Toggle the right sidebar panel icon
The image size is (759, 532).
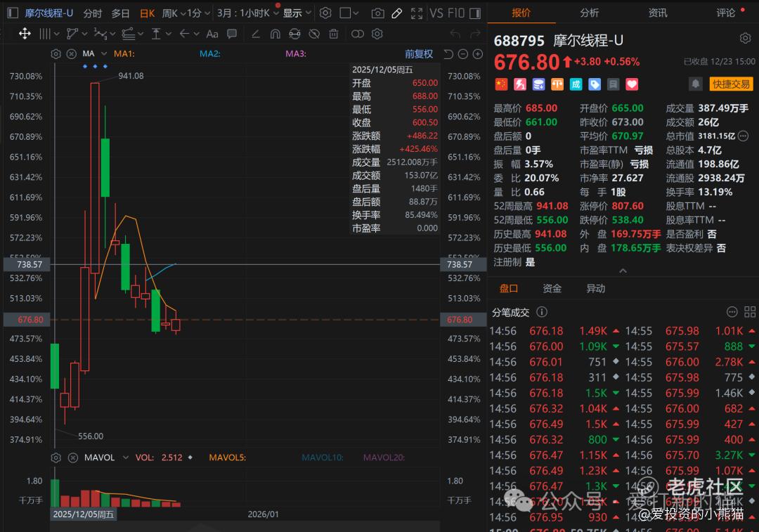[475, 13]
